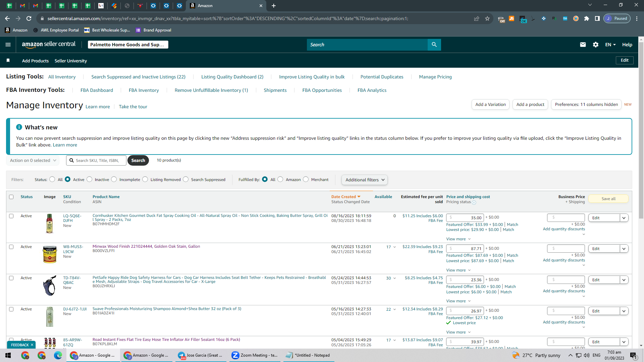The height and width of the screenshot is (362, 644).
Task: Sort by the Date Created column header
Action: pyautogui.click(x=346, y=197)
